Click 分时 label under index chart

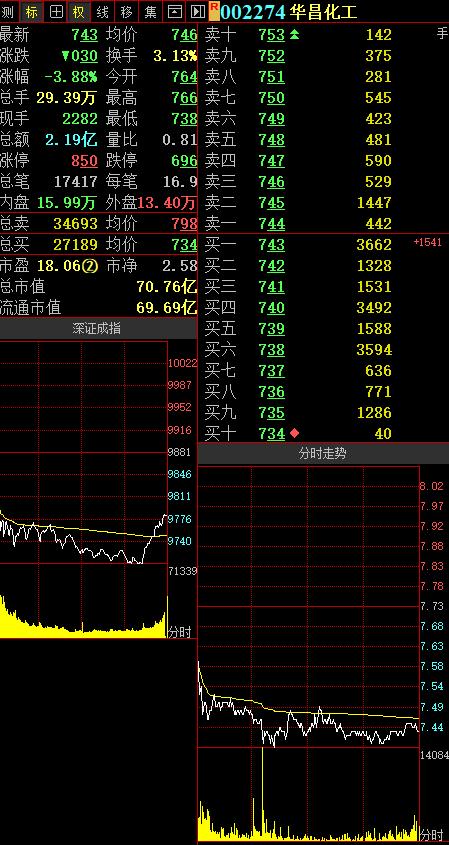[180, 632]
